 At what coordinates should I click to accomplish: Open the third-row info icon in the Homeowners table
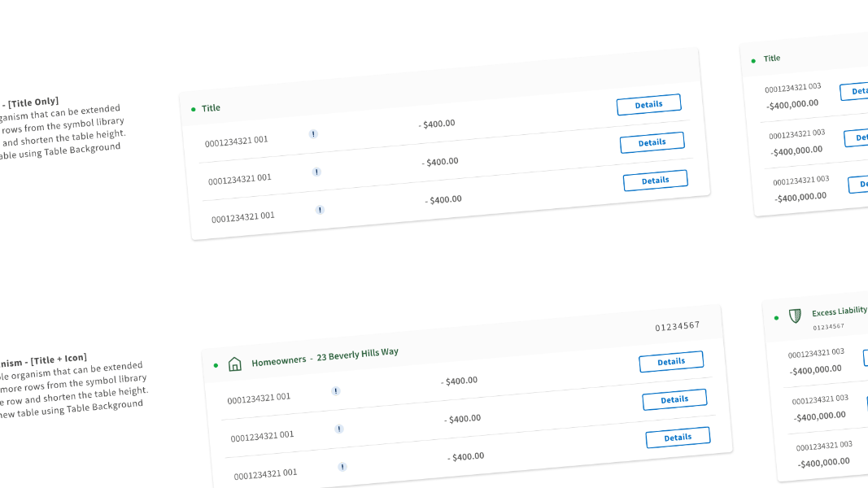342,467
